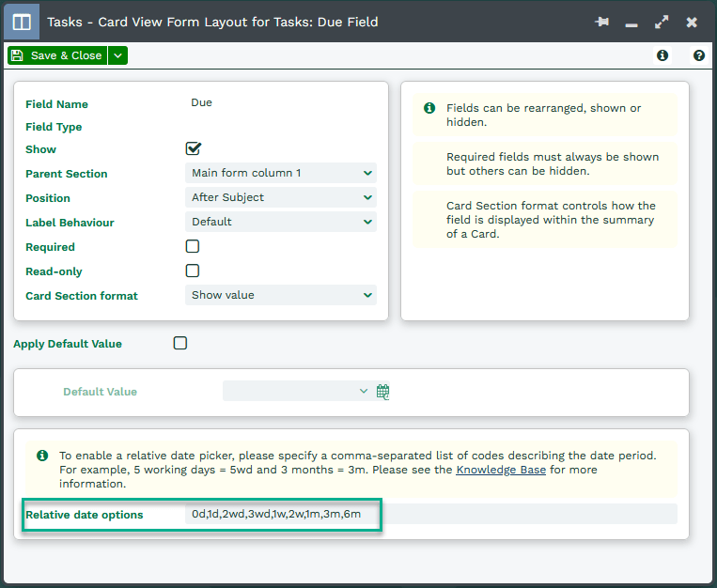Screen dimensions: 717x588
Task: Enable the Required checkbox
Action: pos(193,246)
